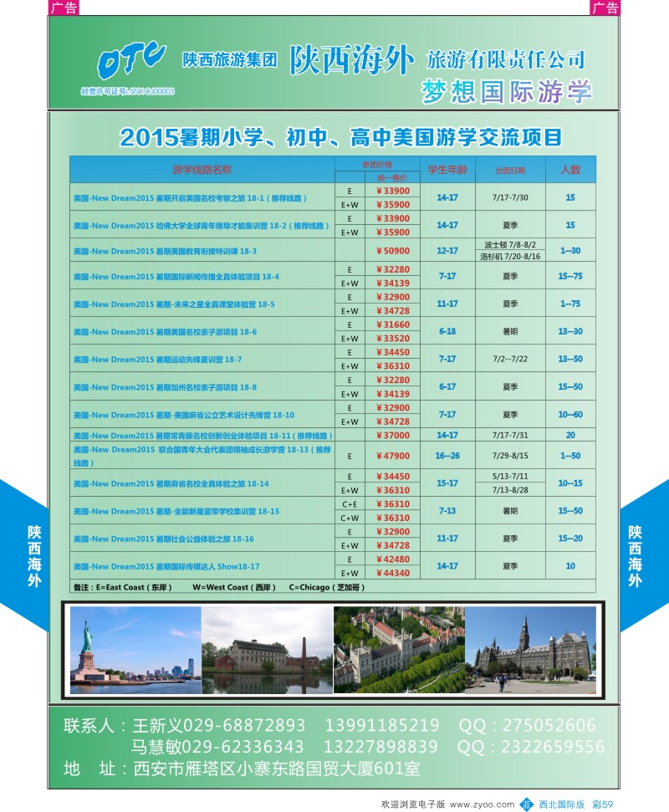This screenshot has width=669, height=812.
Task: Select the 18-14 麻省名校全真体验之旅 row
Action: pyautogui.click(x=333, y=483)
